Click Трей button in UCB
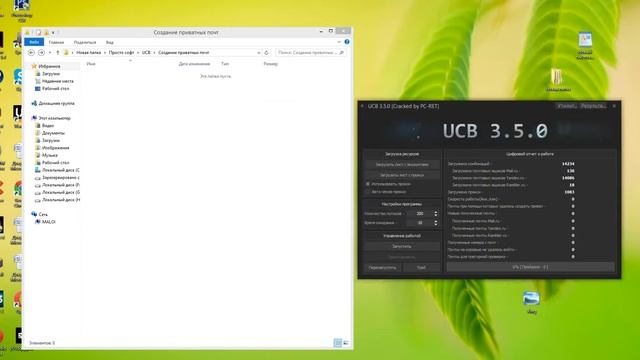The image size is (640, 360). [421, 268]
